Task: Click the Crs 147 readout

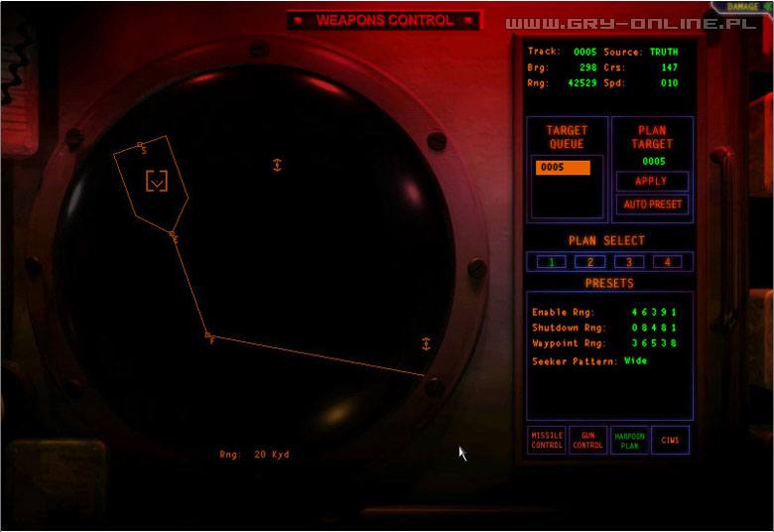Action: coord(670,67)
